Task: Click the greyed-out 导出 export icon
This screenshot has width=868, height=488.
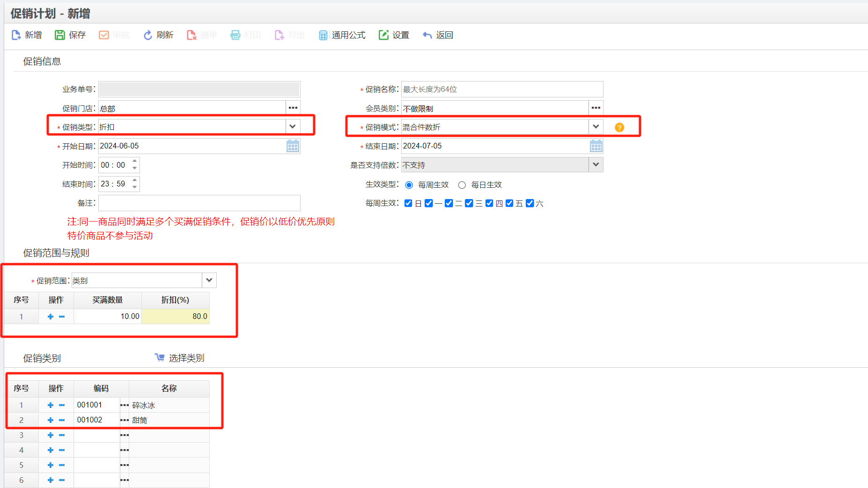Action: 279,35
